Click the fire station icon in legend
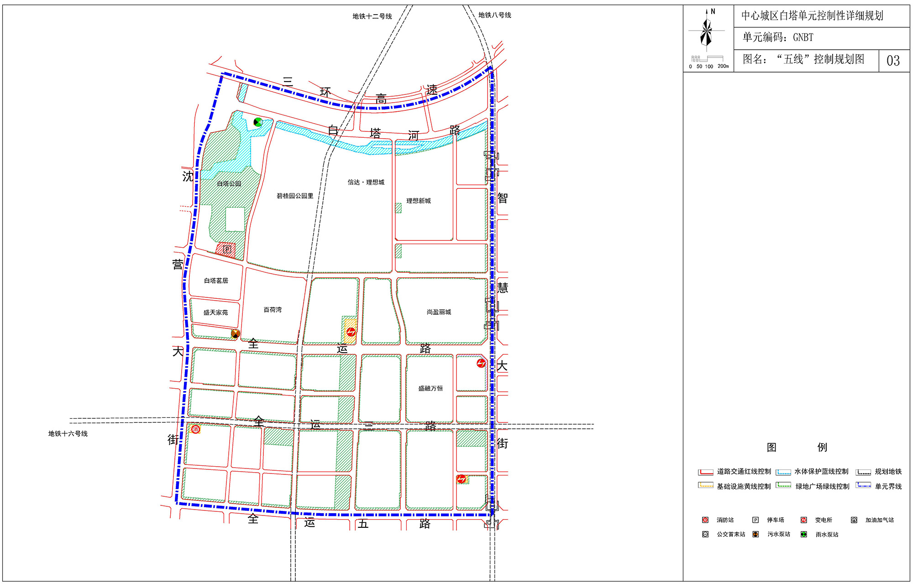913x588 pixels. (705, 520)
